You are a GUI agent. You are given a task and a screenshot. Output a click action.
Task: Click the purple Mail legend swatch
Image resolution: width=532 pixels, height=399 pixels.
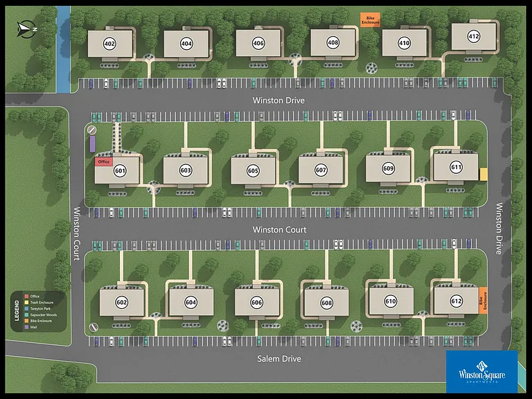coord(26,327)
